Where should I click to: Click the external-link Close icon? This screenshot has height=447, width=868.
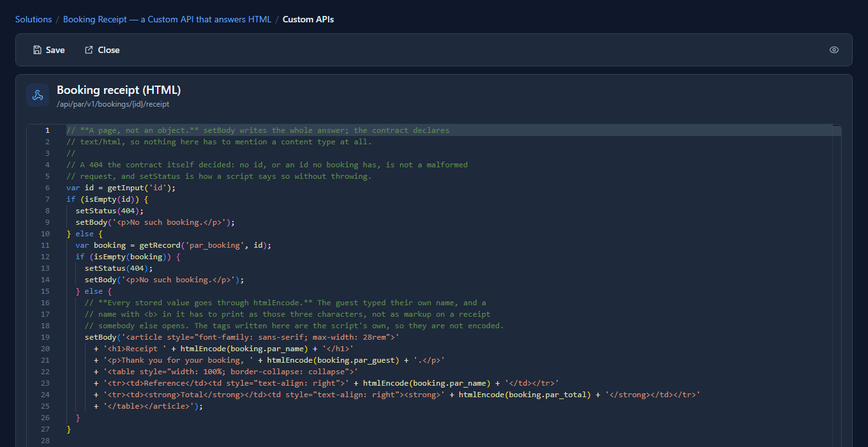pos(89,50)
